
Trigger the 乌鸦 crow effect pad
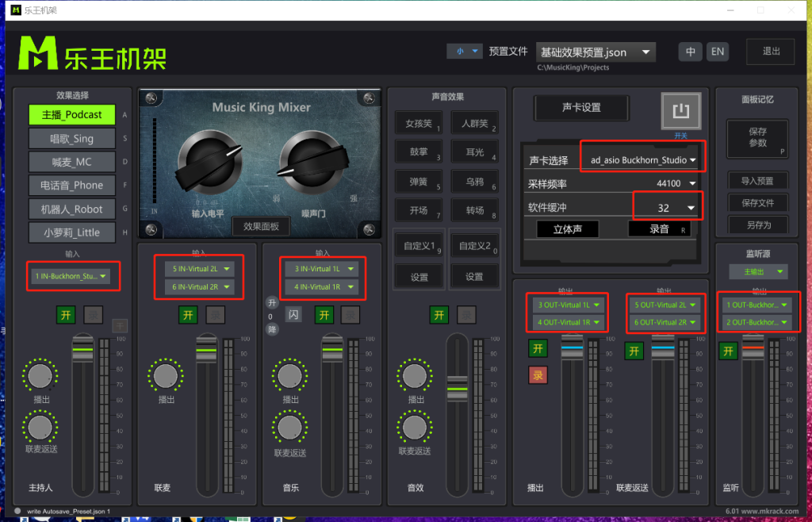474,181
